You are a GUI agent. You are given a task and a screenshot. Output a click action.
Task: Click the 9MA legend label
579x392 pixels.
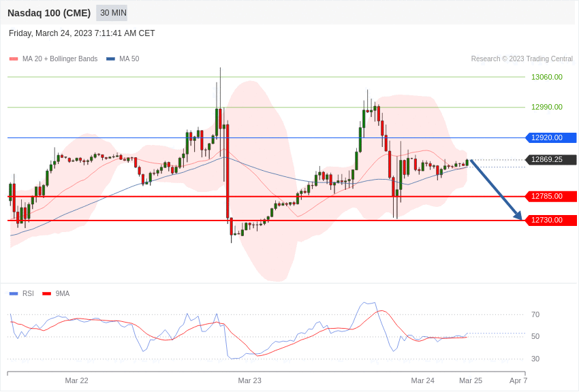click(63, 293)
